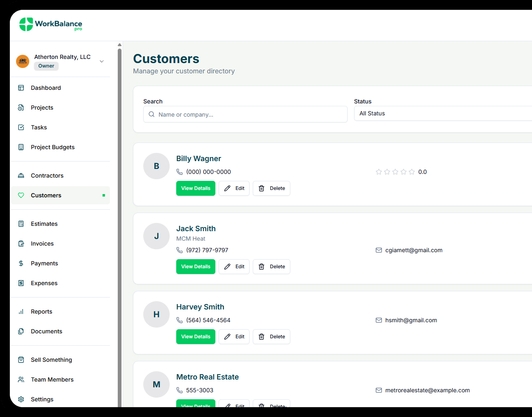Click the Settings gear icon

[21, 399]
